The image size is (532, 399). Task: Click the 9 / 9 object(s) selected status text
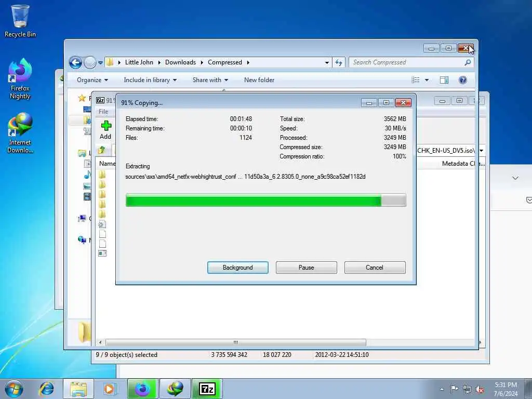(x=127, y=355)
